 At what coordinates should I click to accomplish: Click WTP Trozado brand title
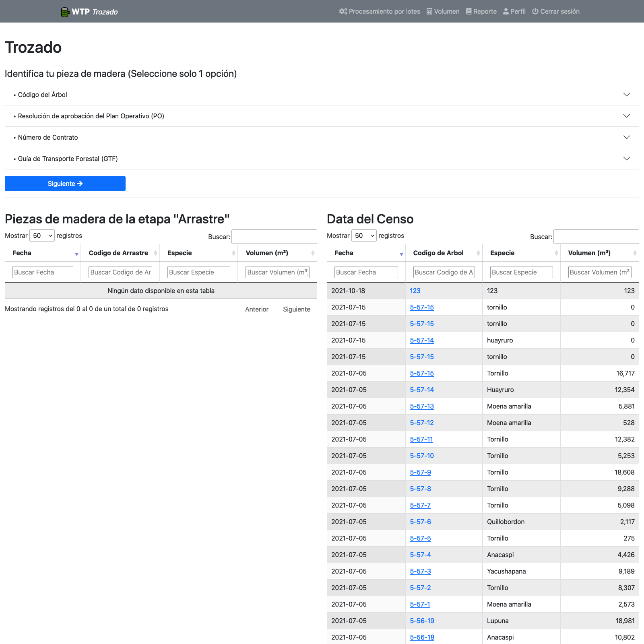click(89, 12)
